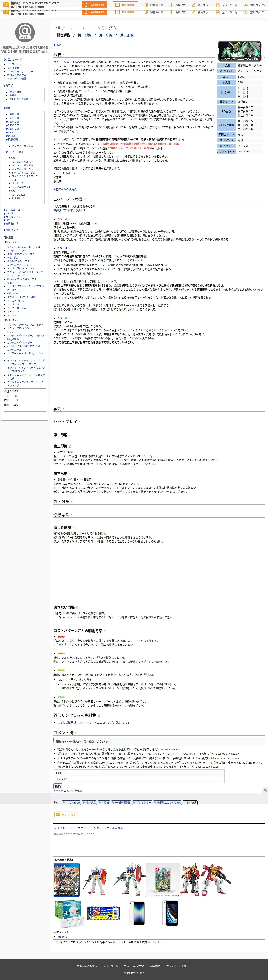The height and width of the screenshot is (980, 268).
Task: Open 初心者指南 in the sidebar menu
Action: [13, 68]
